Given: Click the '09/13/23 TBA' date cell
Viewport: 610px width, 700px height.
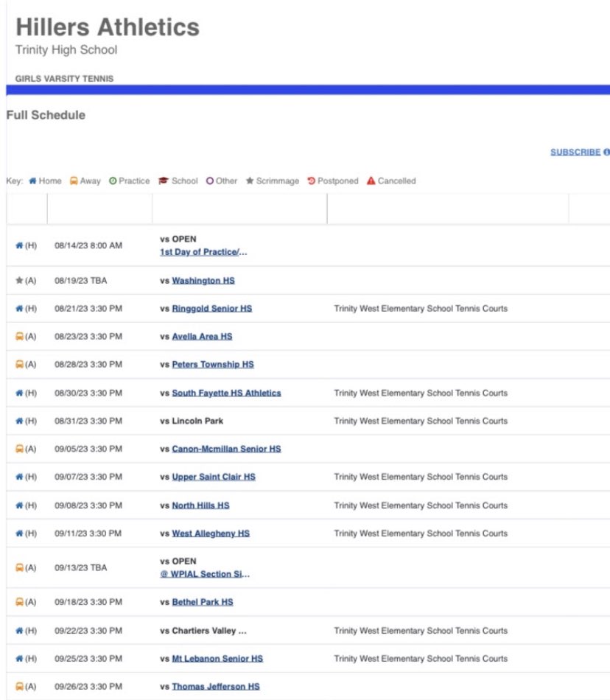Looking at the screenshot, I should pos(81,567).
